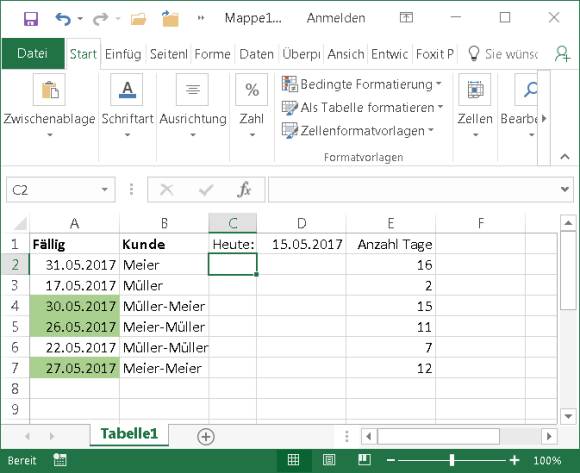Open the Schriftart font group icon

[x=127, y=89]
